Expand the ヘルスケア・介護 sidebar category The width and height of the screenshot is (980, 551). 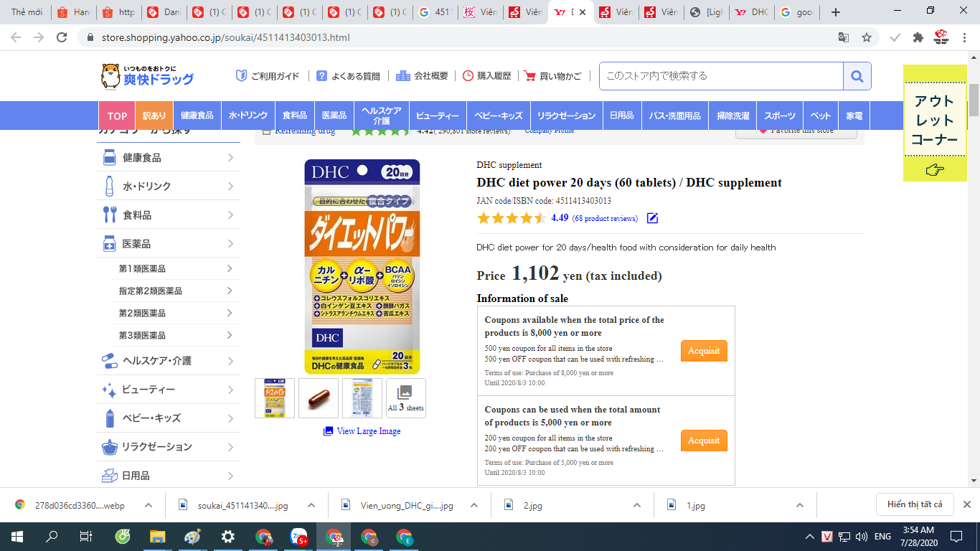169,361
